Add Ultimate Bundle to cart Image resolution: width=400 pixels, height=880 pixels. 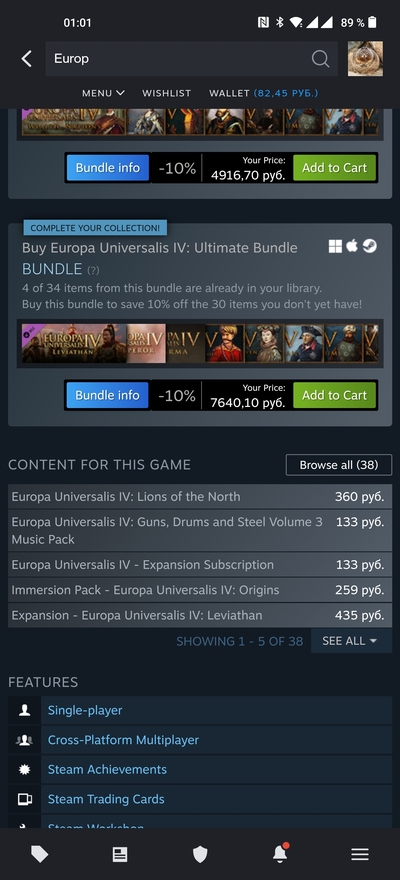point(334,395)
